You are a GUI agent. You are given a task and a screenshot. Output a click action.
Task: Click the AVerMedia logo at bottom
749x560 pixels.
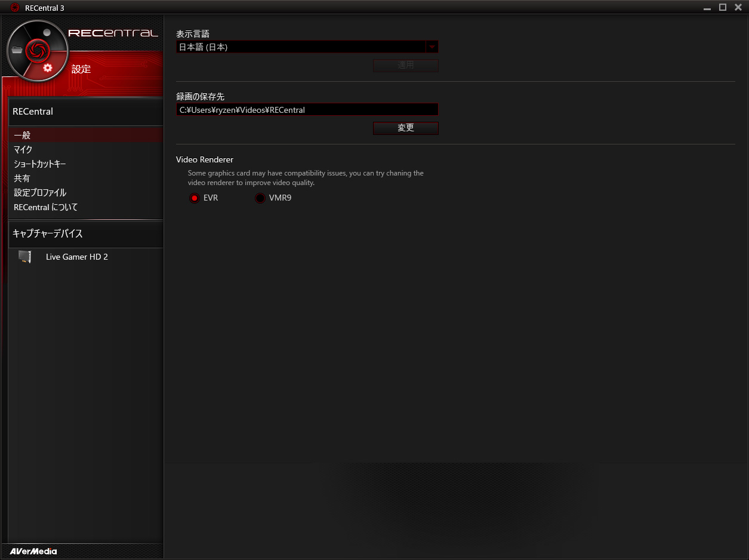pos(33,551)
